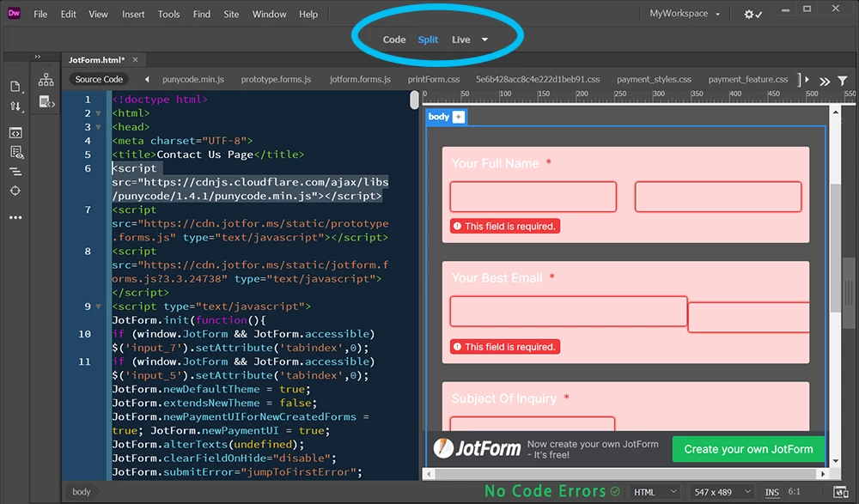Screen dimensions: 859x504
Task: Expand the collapsed side panel double chevron
Action: point(37,57)
